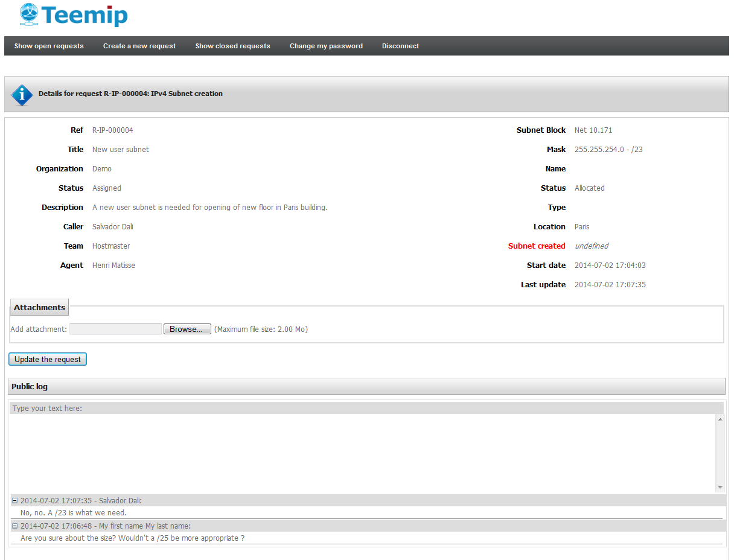Select the Attachments tab label
The height and width of the screenshot is (560, 734).
click(39, 308)
